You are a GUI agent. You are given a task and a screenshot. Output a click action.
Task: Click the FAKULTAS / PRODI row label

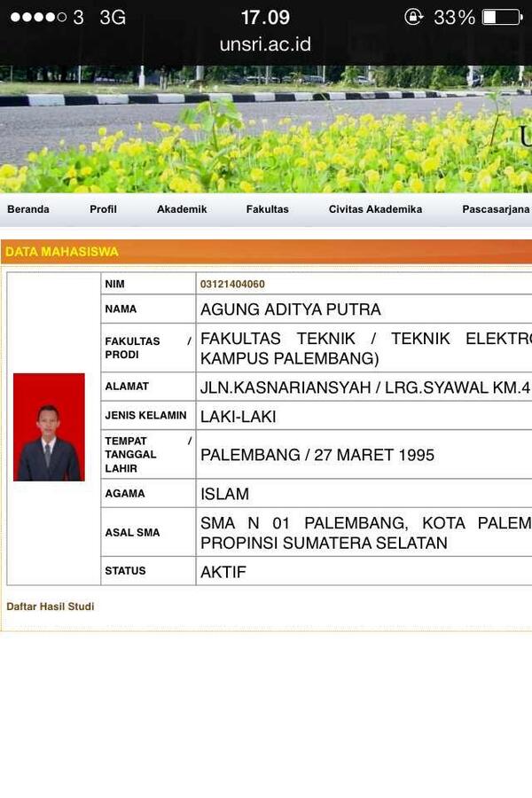[x=148, y=348]
